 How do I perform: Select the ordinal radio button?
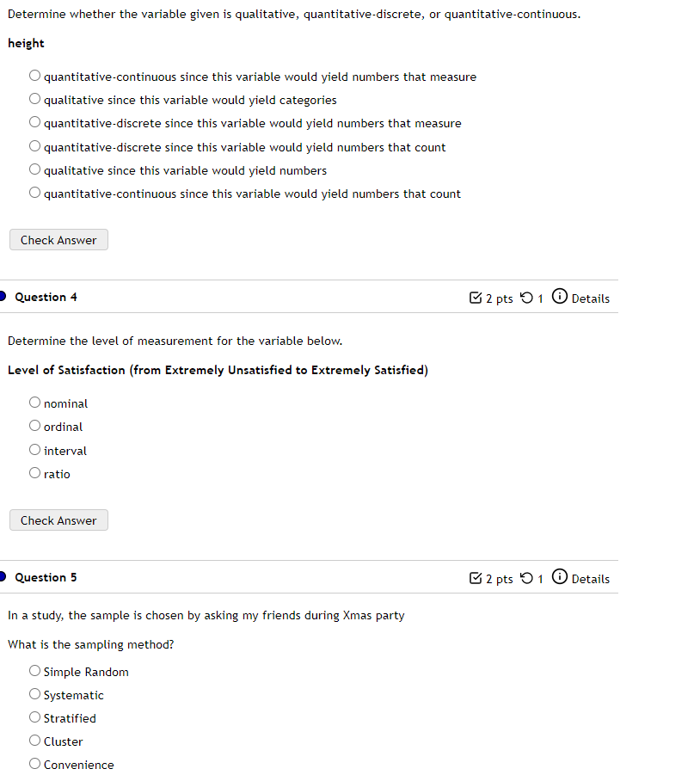pyautogui.click(x=34, y=425)
